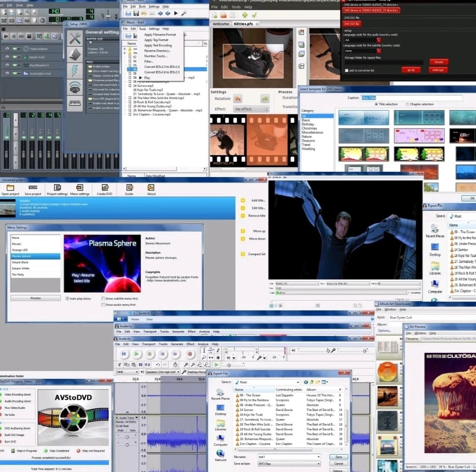Screen dimensions: 476x472
Task: Select Convert ID3v2.3 to ID3v2.4 in Tools menu
Action: (x=162, y=67)
